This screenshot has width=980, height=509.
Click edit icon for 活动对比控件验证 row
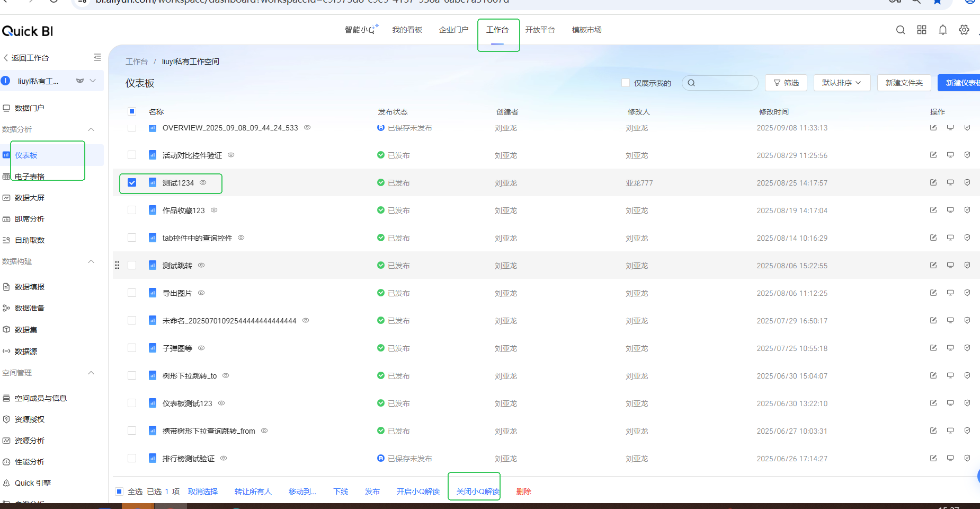tap(933, 155)
